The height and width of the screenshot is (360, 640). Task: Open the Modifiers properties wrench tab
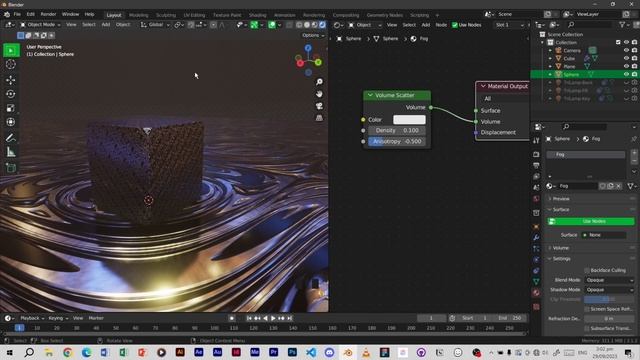[x=536, y=237]
